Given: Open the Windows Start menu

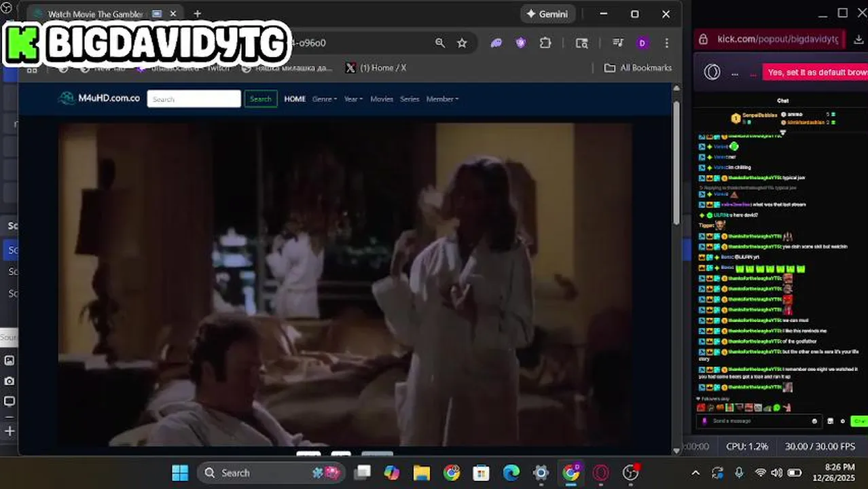Looking at the screenshot, I should coord(180,473).
